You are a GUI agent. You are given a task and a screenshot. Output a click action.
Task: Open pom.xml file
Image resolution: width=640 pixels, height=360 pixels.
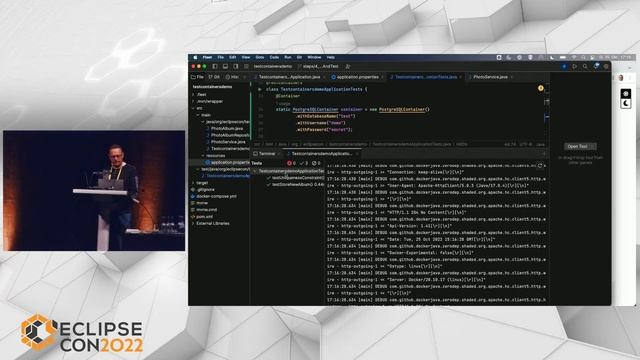coord(204,217)
